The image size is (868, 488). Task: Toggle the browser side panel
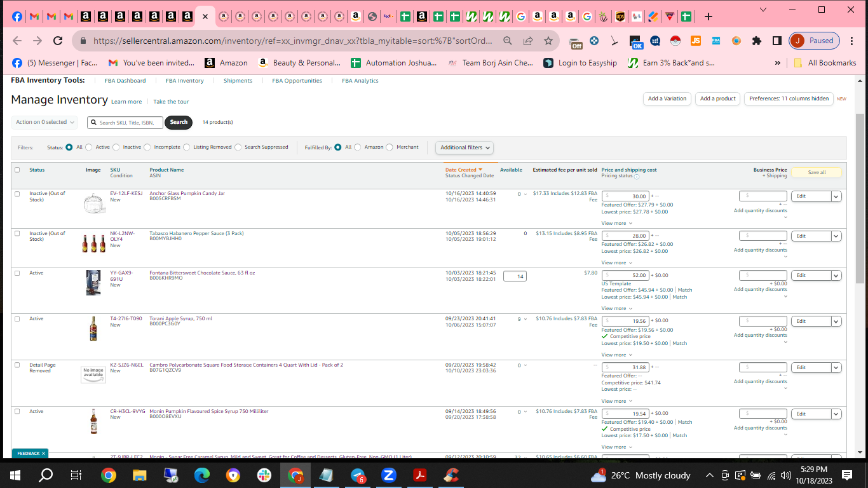pyautogui.click(x=776, y=41)
